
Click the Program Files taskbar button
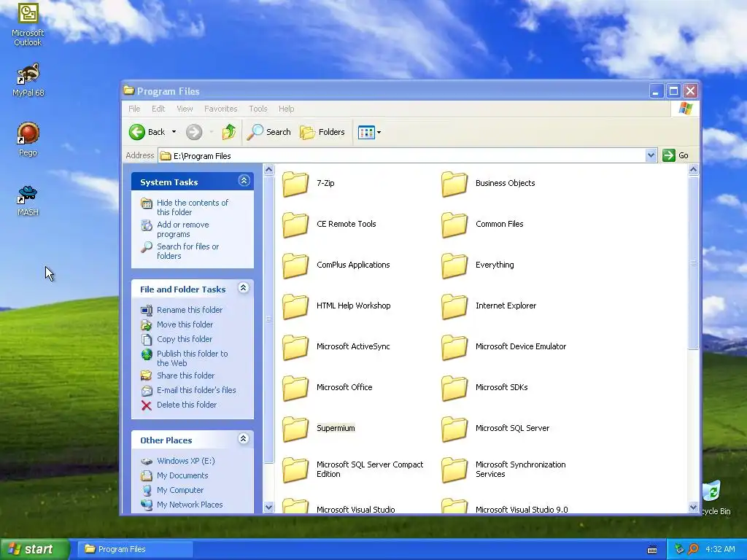[x=135, y=549]
